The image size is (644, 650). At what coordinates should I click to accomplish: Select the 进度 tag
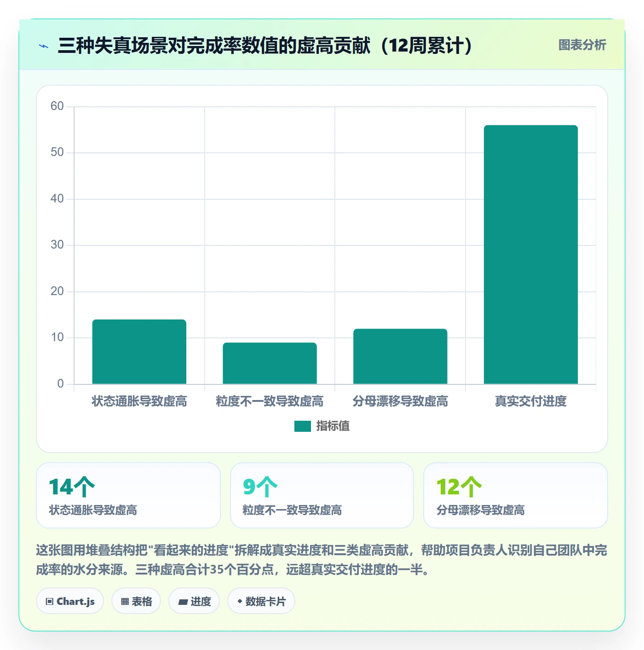point(194,601)
